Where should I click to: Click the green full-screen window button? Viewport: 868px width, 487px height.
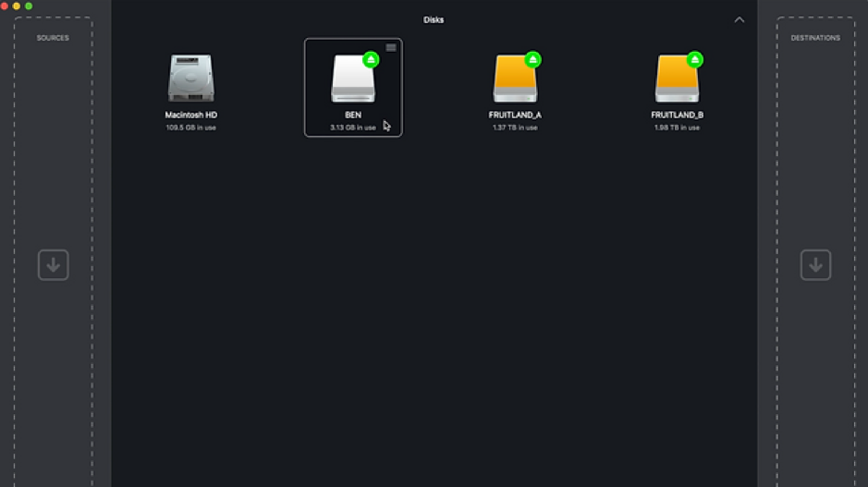click(29, 6)
